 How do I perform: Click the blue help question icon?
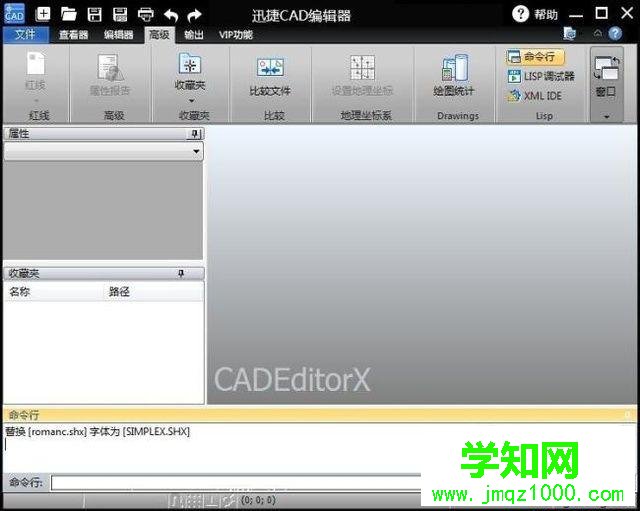[x=615, y=34]
